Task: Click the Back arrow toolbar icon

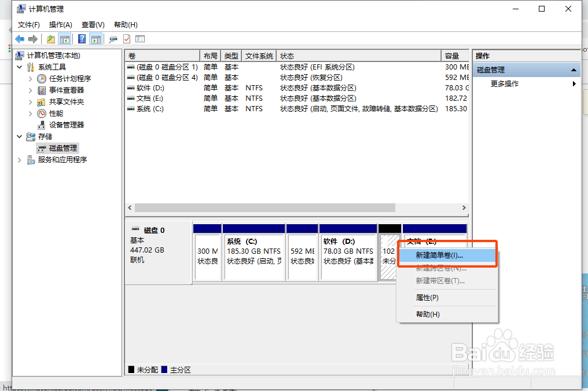Action: coord(20,39)
